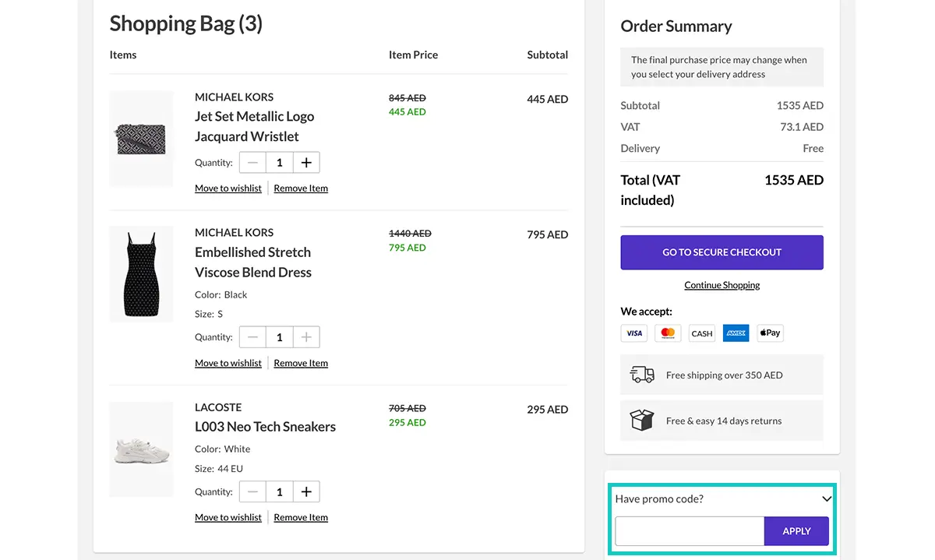
Task: Go to secure checkout
Action: click(x=722, y=252)
